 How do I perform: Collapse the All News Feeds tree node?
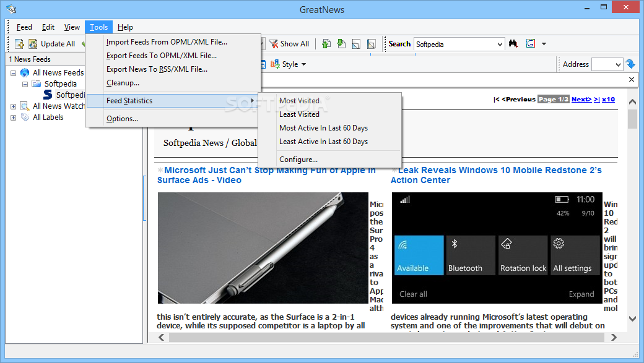click(13, 73)
